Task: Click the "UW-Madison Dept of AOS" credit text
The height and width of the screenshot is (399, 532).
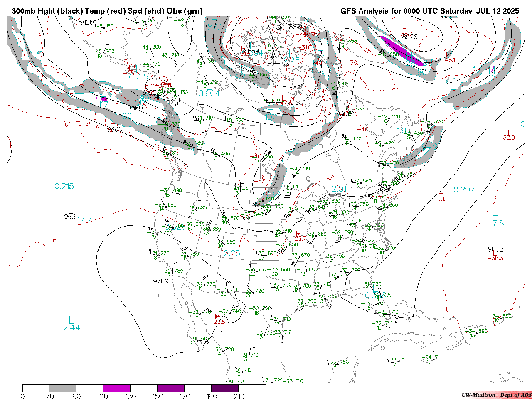Action: click(x=496, y=395)
